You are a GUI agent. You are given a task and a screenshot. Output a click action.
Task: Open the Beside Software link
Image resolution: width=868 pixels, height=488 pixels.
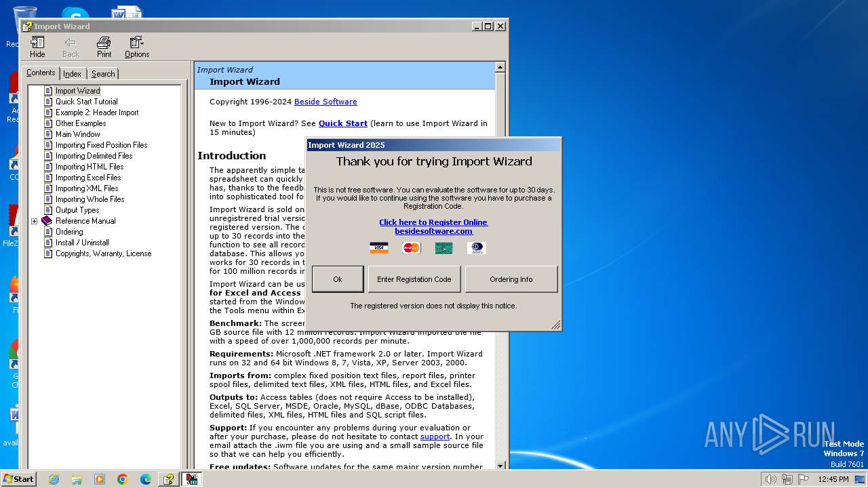[325, 102]
